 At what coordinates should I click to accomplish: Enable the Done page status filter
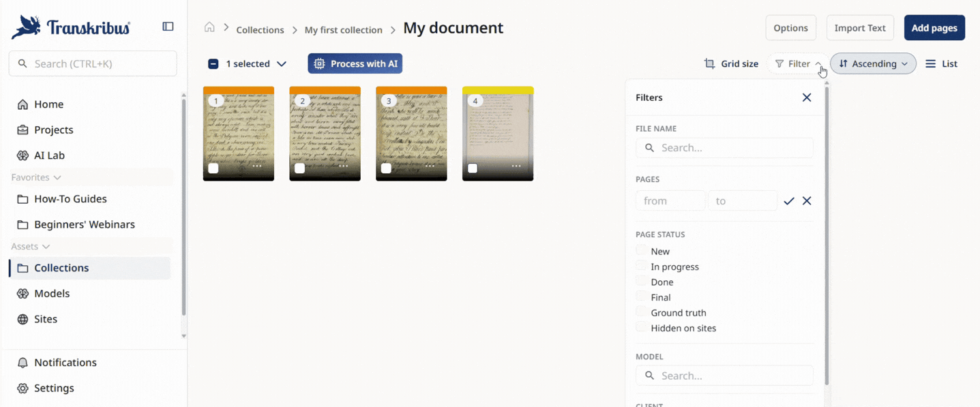pos(641,282)
